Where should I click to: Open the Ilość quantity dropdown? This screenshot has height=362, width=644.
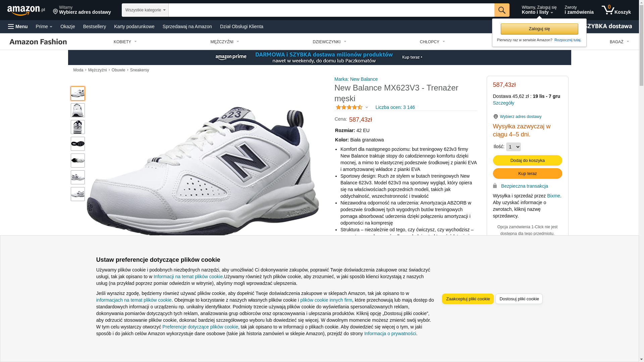[513, 147]
